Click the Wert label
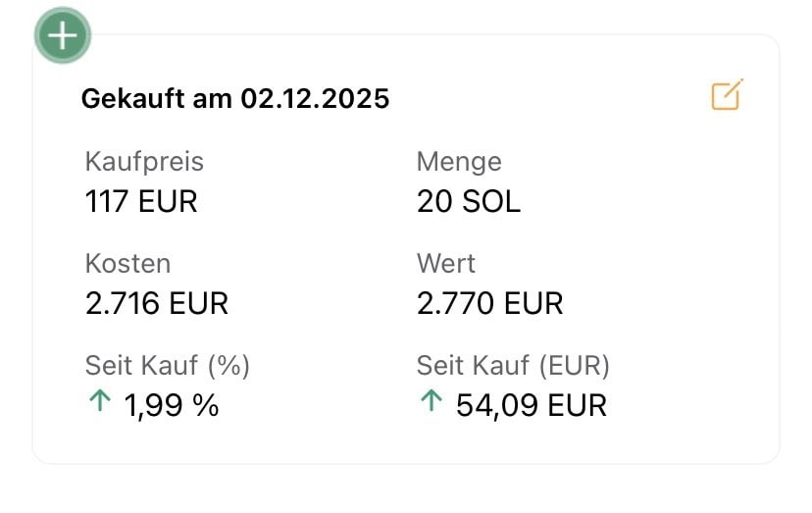The width and height of the screenshot is (812, 513). coord(445,264)
